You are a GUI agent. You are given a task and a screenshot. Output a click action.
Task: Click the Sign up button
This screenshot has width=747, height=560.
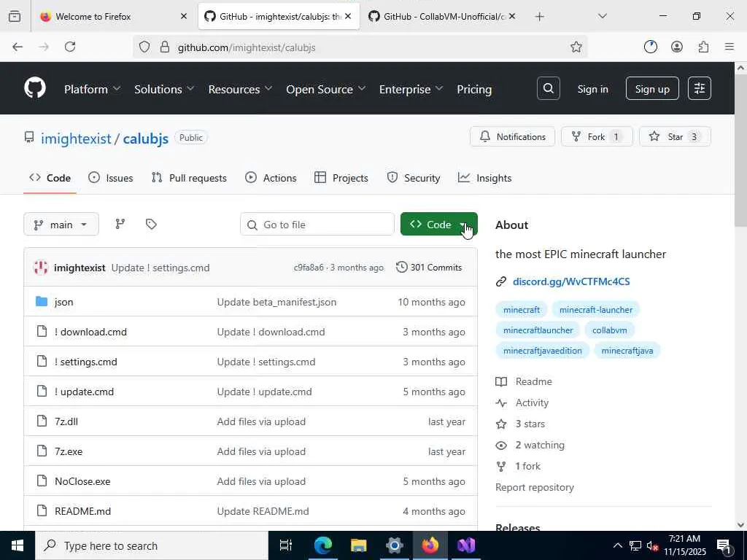[652, 88]
